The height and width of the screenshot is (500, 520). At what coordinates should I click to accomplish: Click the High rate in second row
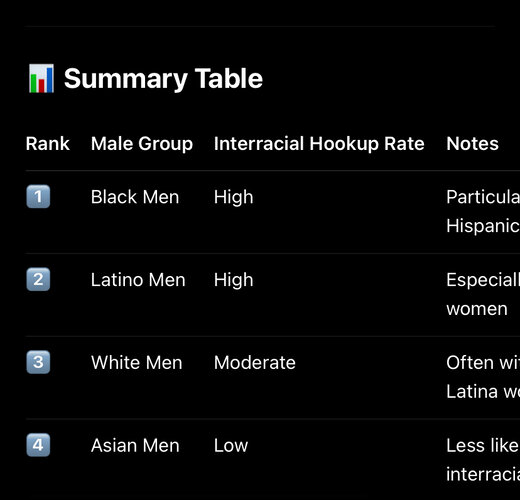[234, 280]
